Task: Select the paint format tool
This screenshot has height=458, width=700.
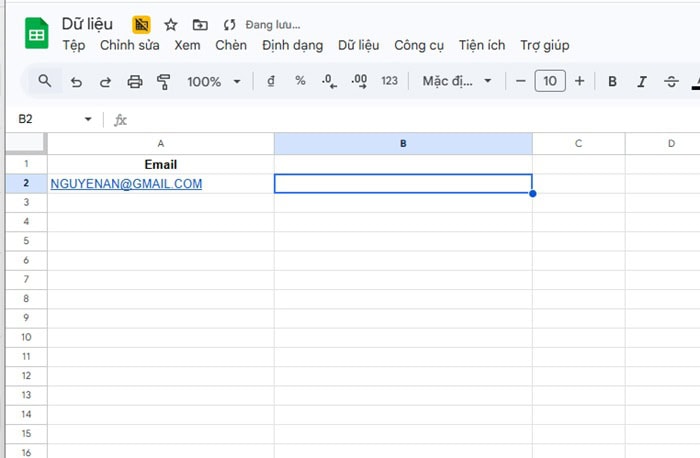Action: pos(164,82)
